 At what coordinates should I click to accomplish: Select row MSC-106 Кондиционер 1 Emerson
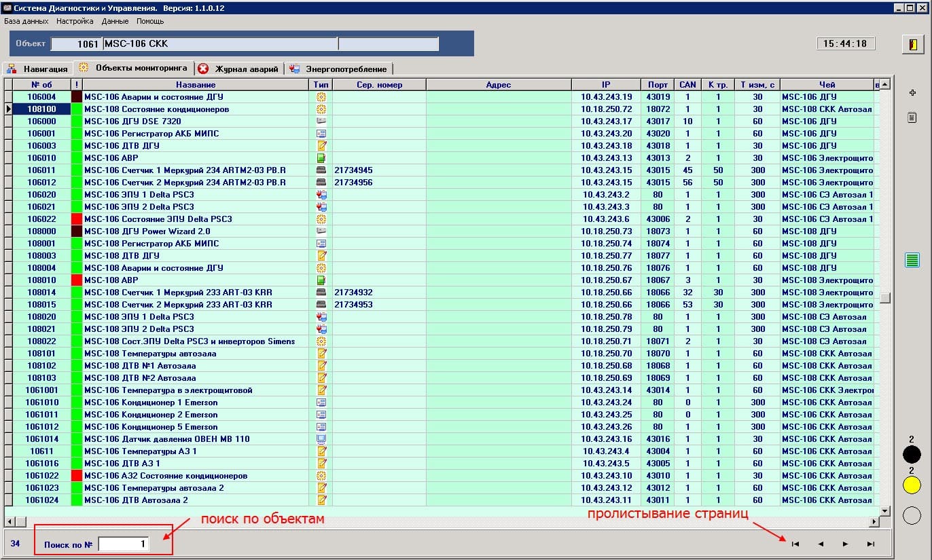[x=442, y=403]
